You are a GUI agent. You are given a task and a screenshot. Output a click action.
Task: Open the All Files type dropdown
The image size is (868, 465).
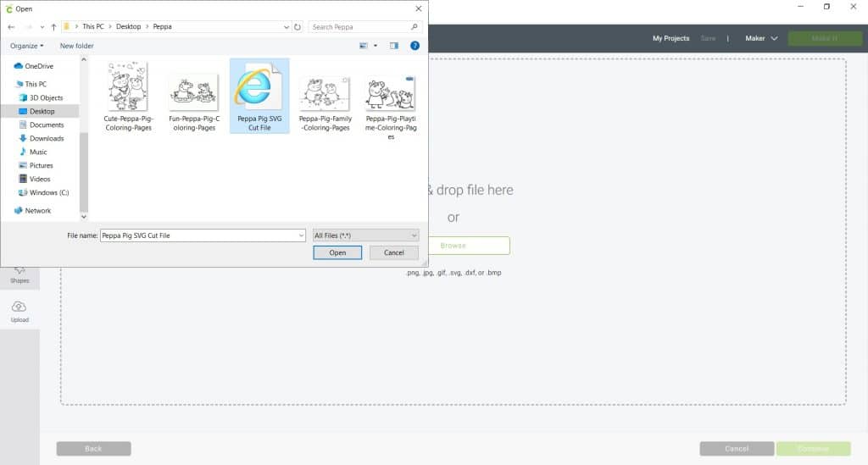click(x=365, y=235)
